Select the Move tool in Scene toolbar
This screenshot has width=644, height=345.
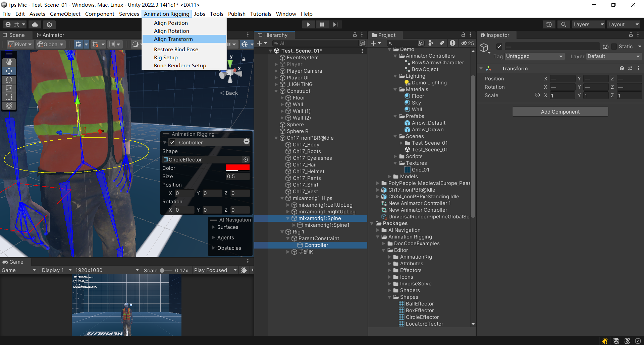pyautogui.click(x=9, y=71)
